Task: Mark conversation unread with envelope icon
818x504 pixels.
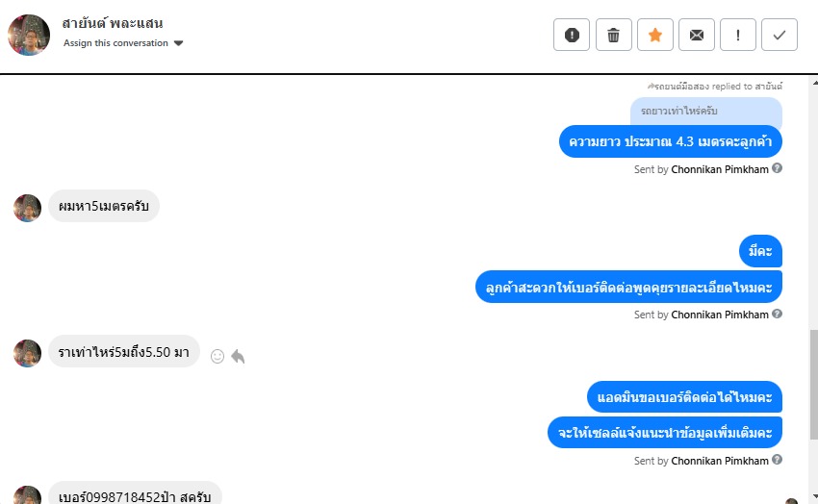Action: 697,35
